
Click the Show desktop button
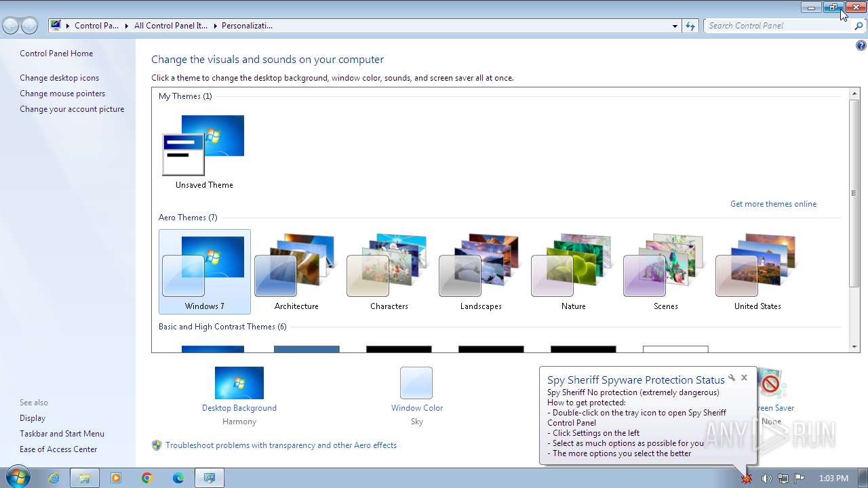tap(863, 478)
